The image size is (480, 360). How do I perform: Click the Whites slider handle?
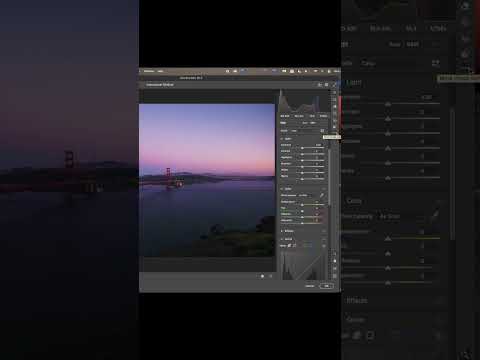coord(302,173)
